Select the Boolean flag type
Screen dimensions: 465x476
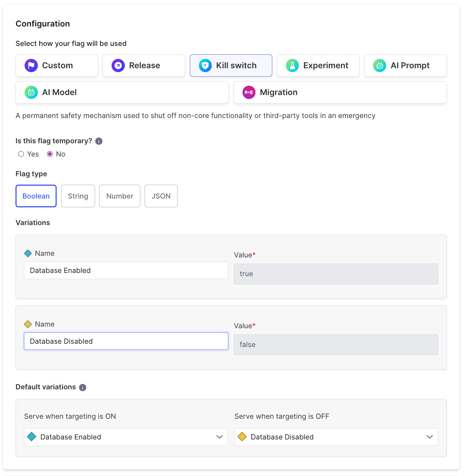[x=36, y=196]
